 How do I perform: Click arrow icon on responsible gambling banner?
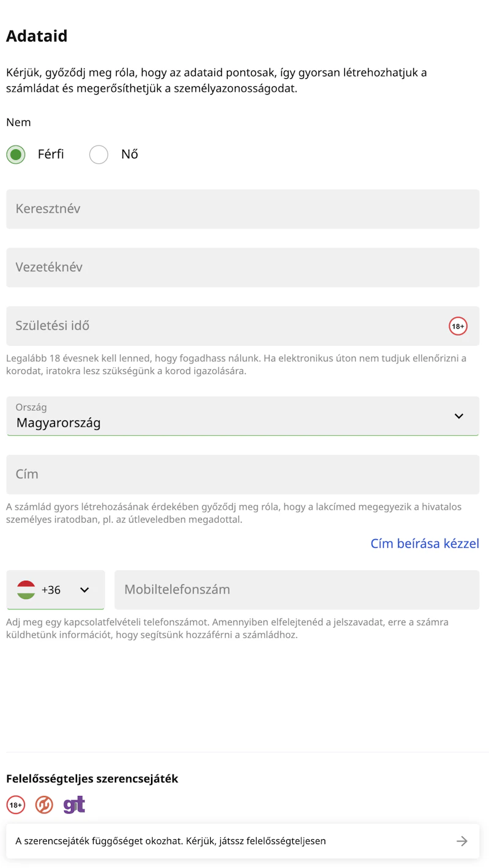click(x=462, y=841)
